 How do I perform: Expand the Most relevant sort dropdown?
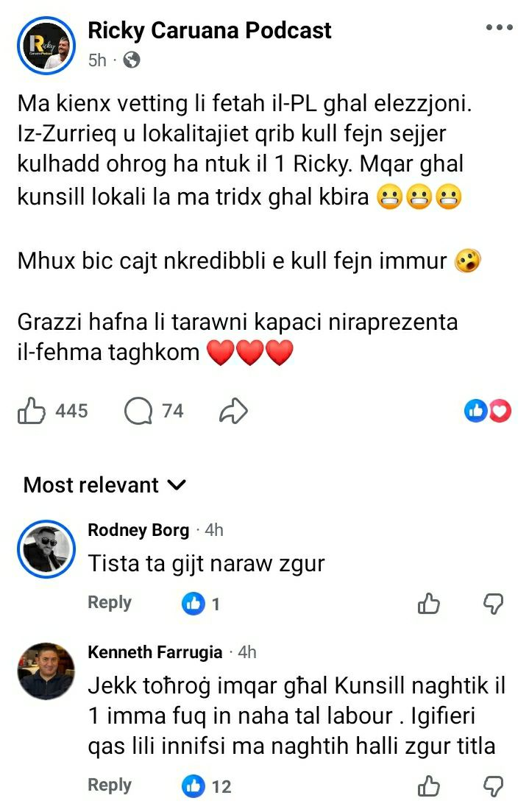click(104, 485)
